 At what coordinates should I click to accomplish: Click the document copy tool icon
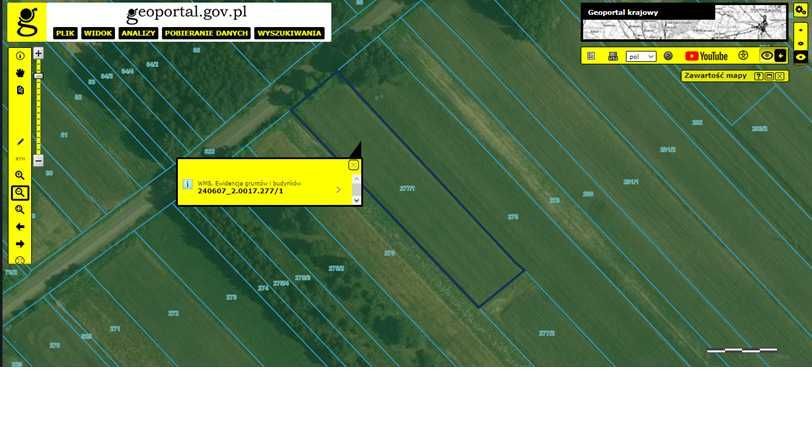point(20,90)
